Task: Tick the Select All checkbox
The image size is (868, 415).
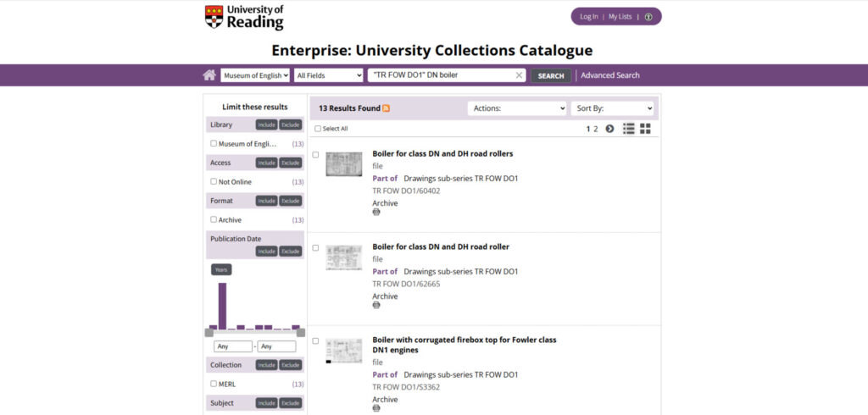Action: (318, 129)
